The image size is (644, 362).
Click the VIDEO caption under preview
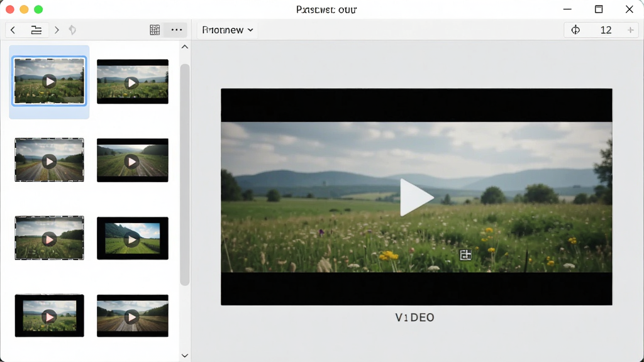pos(415,317)
